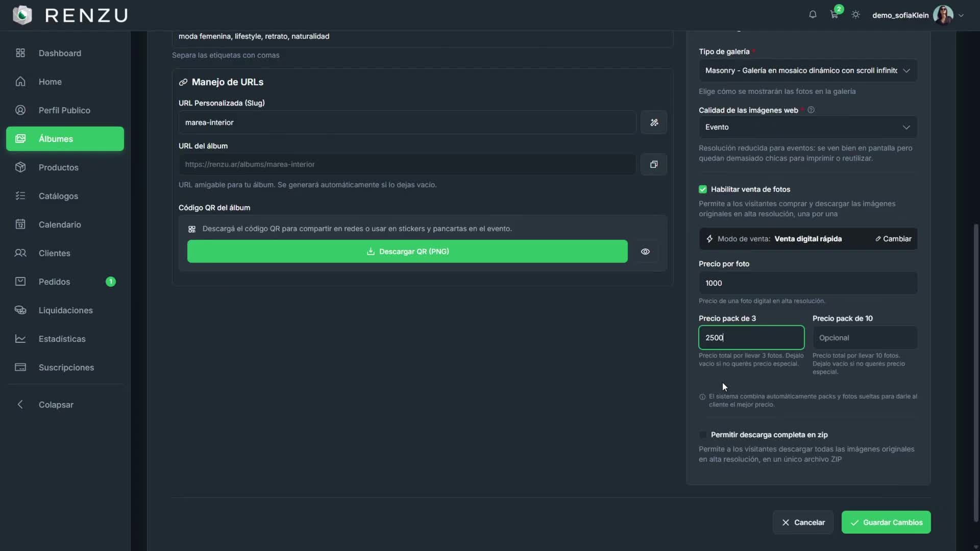Open the shopping cart with 2 items

[x=835, y=14]
